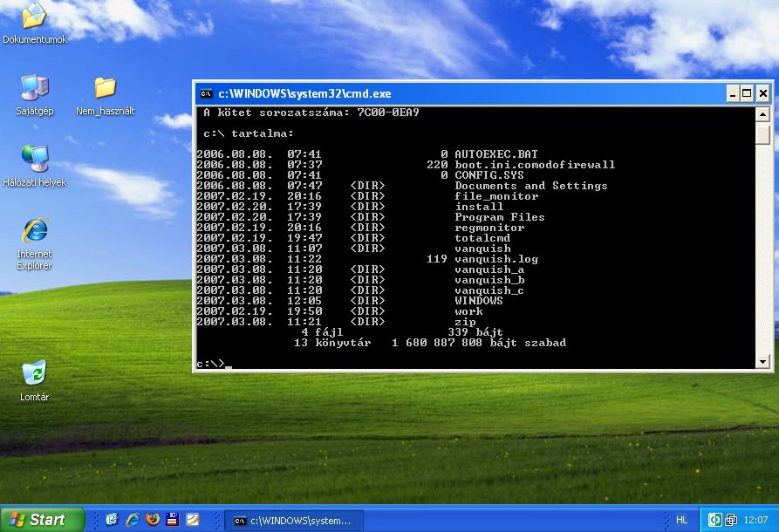The image size is (779, 532).
Task: Select the Nem_használt folder icon
Action: [105, 96]
